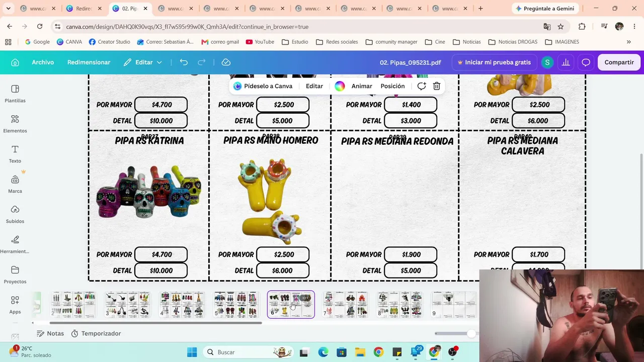Viewport: 644px width, 362px height.
Task: Open a new browser tab
Action: tap(480, 9)
